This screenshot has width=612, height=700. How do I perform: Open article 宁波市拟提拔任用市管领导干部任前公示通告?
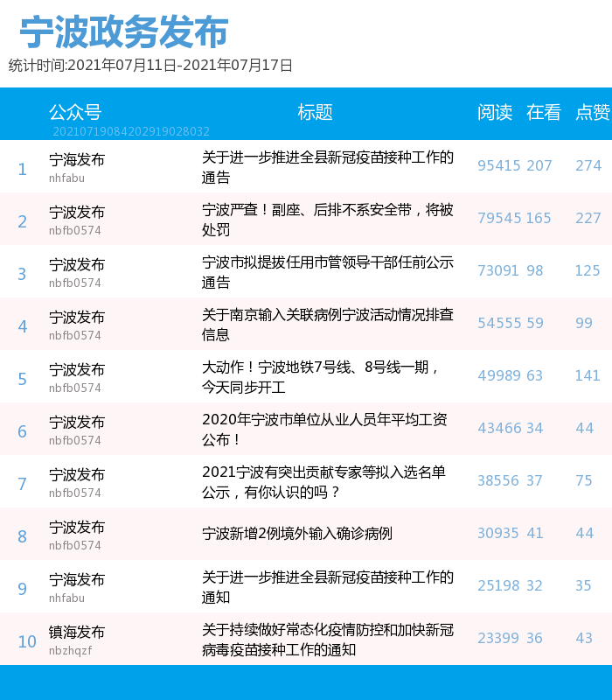tap(328, 272)
